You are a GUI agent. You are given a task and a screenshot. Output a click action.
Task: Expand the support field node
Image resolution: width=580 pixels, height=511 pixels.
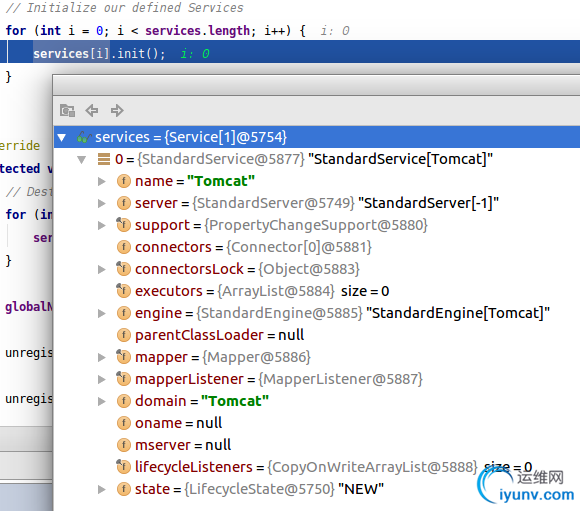[101, 225]
